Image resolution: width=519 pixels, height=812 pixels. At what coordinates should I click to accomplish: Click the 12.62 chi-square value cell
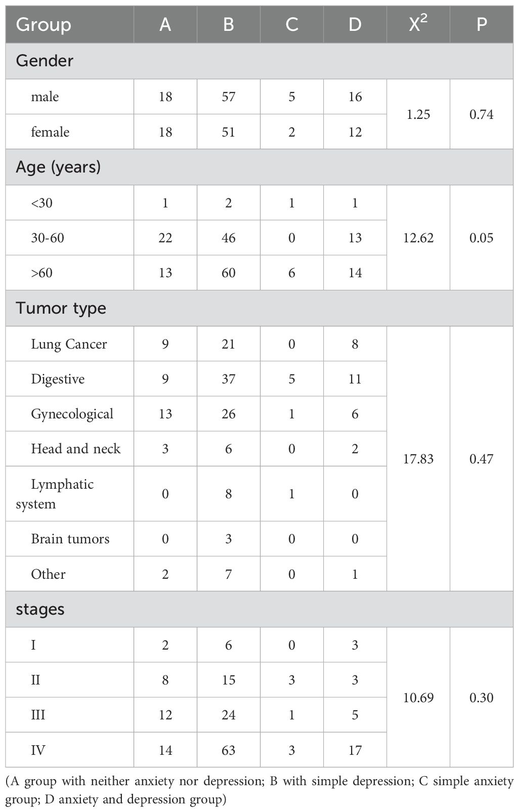418,238
